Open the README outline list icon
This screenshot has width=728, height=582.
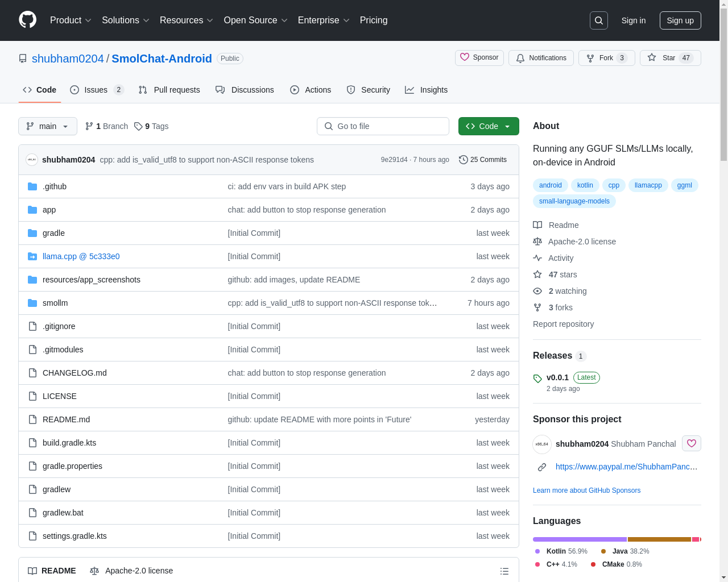[x=504, y=571]
